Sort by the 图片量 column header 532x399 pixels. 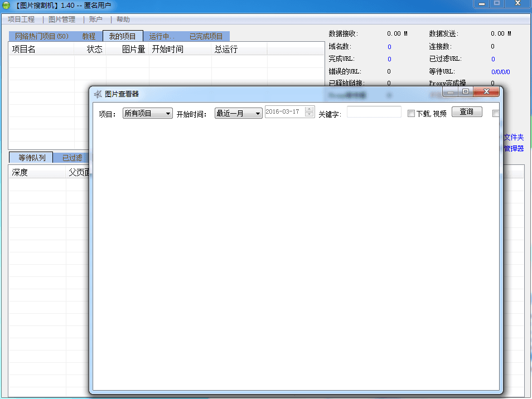133,49
